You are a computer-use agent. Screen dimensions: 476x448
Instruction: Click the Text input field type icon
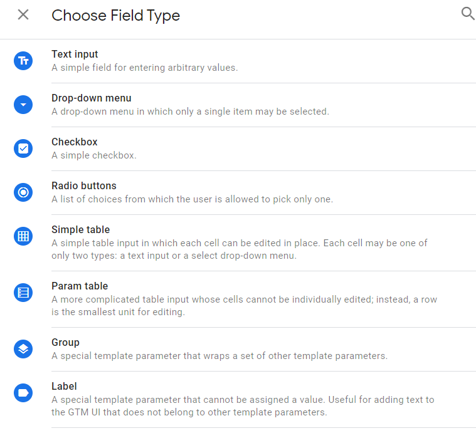[x=23, y=61]
